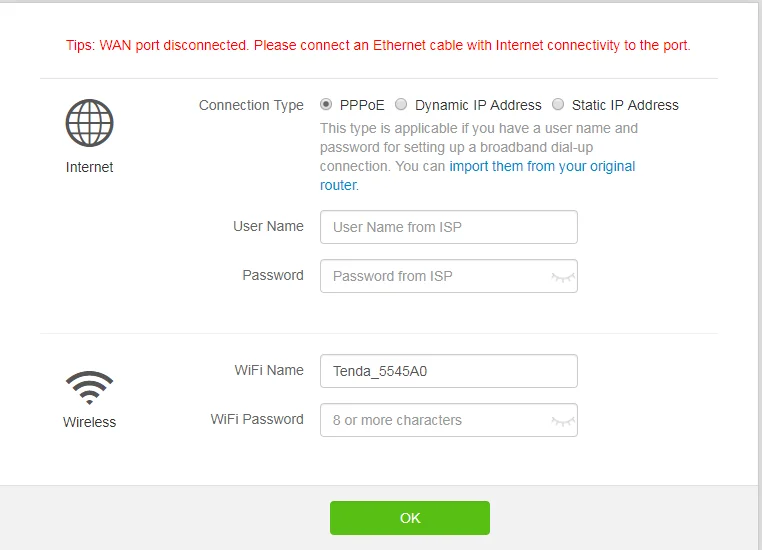
Task: Toggle eye icon in ISP Password field
Action: click(x=564, y=276)
